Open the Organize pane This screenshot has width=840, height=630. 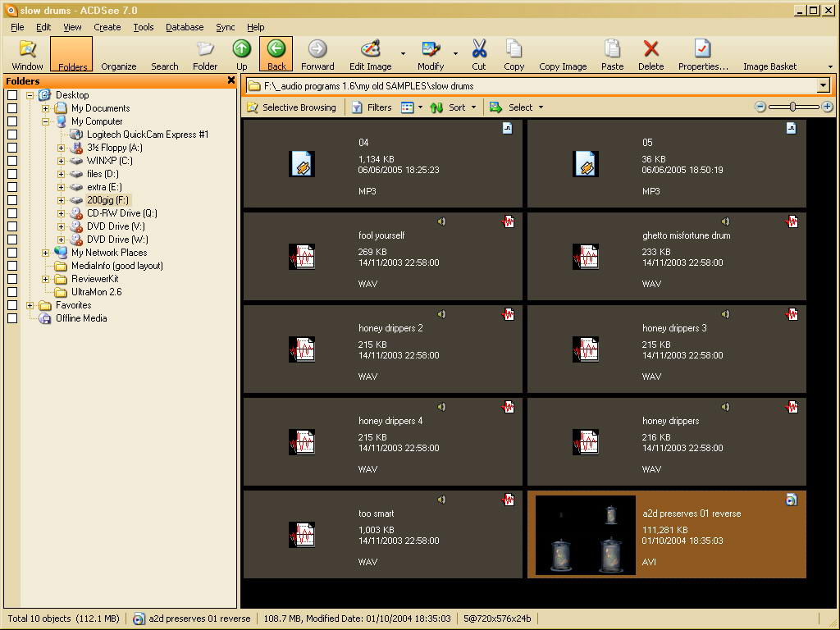click(119, 54)
